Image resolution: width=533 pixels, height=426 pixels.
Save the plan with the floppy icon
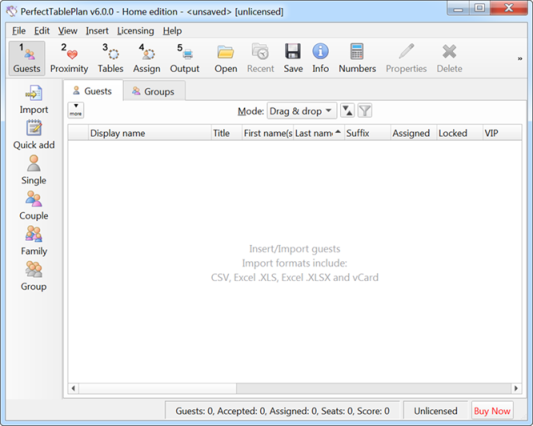point(293,58)
